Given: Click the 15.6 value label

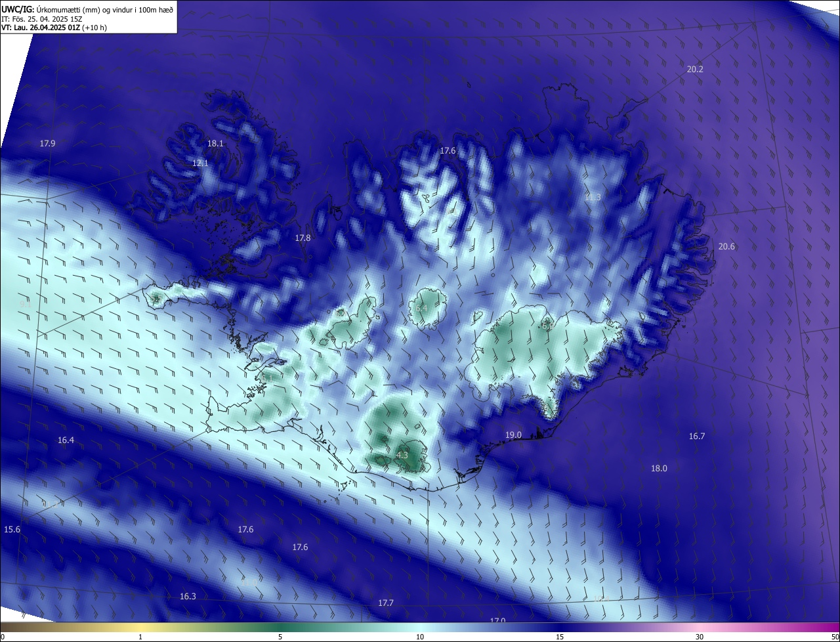Looking at the screenshot, I should [x=12, y=529].
